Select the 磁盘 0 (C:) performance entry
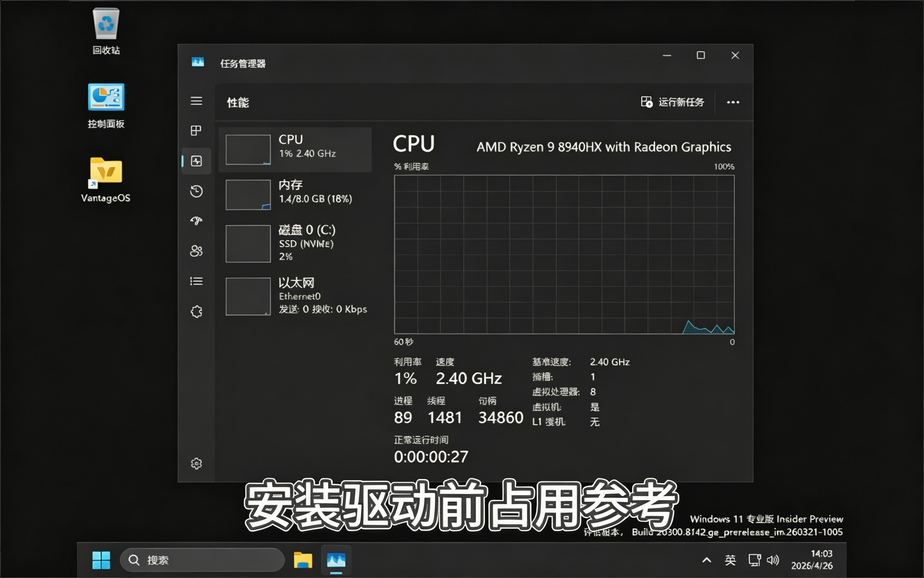Image resolution: width=924 pixels, height=578 pixels. (x=295, y=243)
